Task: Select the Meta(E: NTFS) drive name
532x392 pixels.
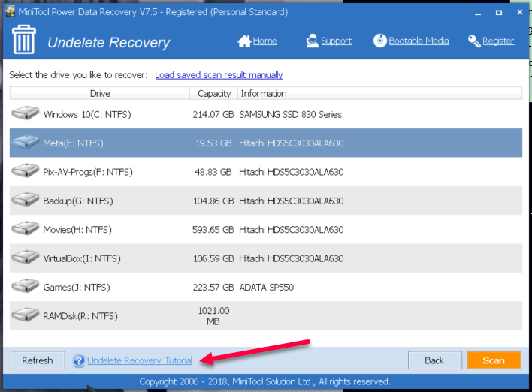Action: tap(73, 143)
